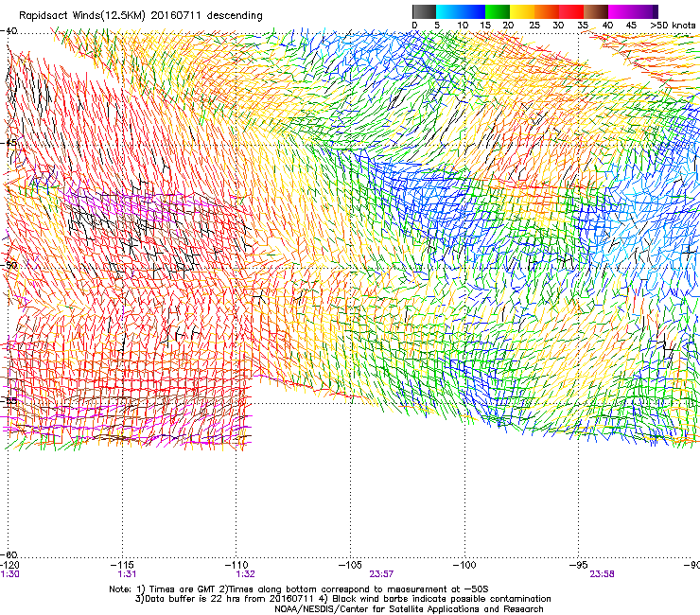Image resolution: width=700 pixels, height=615 pixels.
Task: Click the '-105' longitude axis label
Action: pos(350,565)
